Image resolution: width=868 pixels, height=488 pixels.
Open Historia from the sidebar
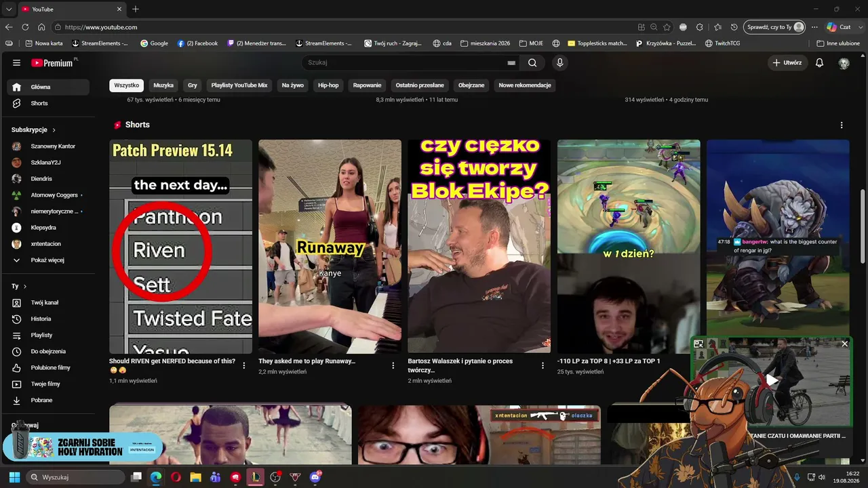coord(48,319)
